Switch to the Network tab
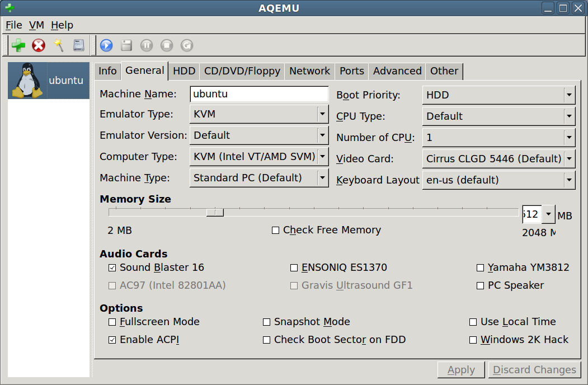Viewport: 588px width, 385px height. coord(309,71)
